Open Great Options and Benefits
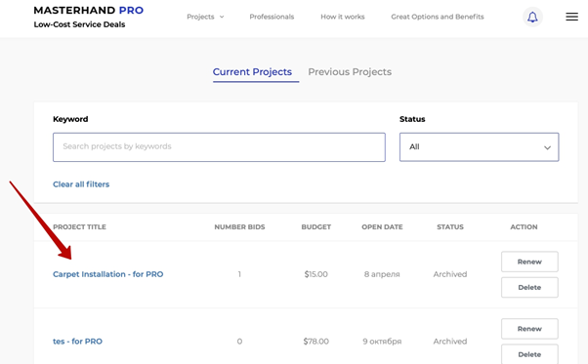588x364 pixels. [x=438, y=17]
